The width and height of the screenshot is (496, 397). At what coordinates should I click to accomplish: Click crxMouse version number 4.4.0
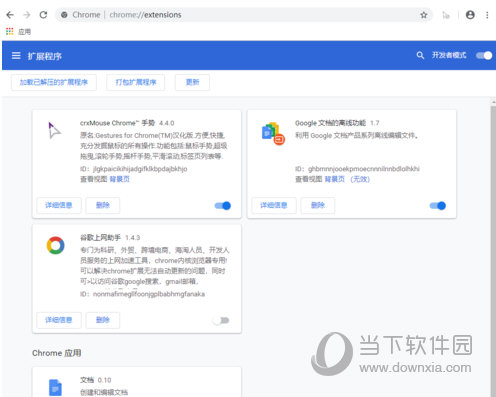167,123
